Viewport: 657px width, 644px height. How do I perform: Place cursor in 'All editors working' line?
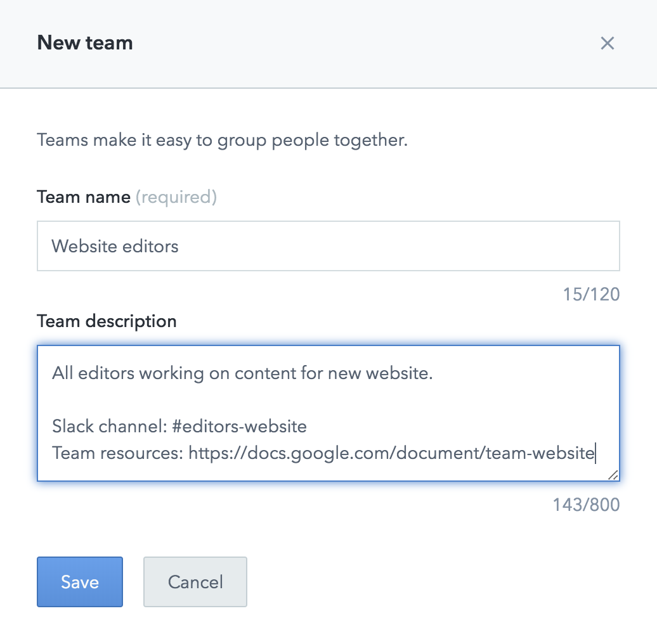click(242, 373)
